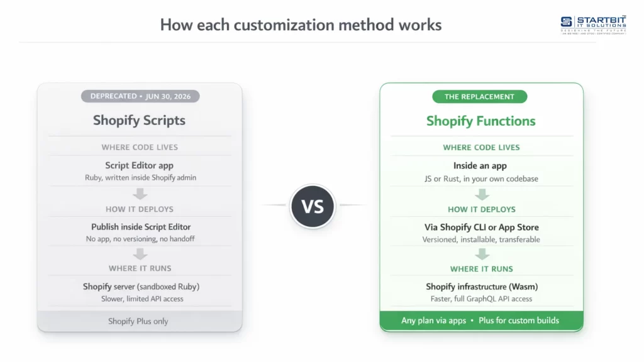Click green arrow above Where It Runs in Functions card

(482, 253)
